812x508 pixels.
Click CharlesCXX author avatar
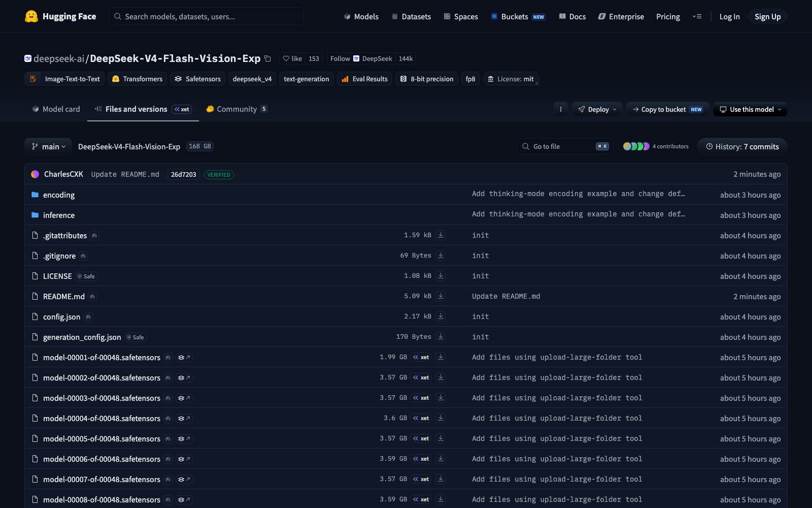[35, 174]
